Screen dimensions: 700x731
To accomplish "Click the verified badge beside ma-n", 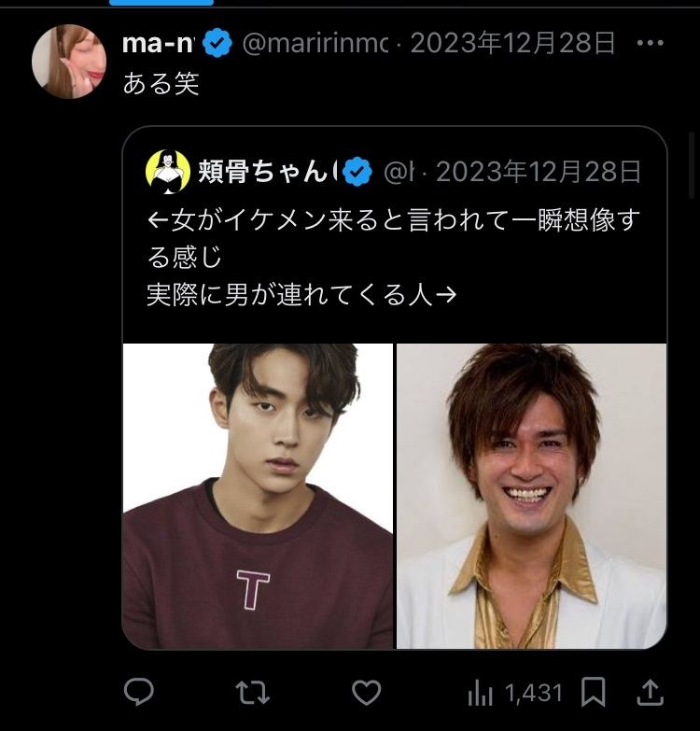I will click(x=217, y=43).
